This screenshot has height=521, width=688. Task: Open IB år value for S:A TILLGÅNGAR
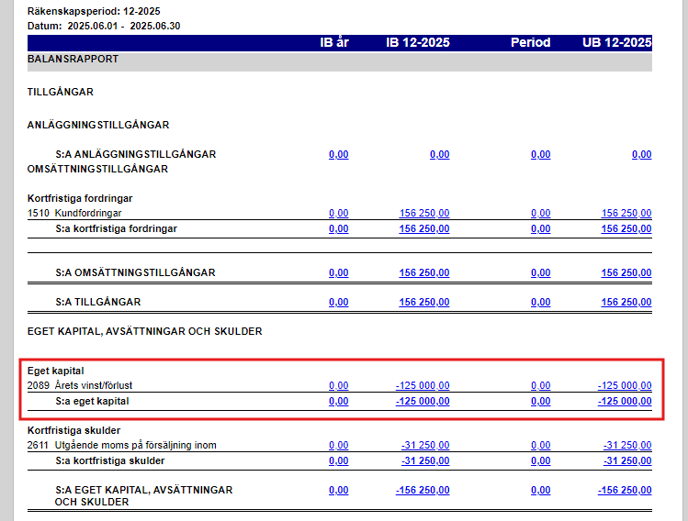tap(338, 302)
